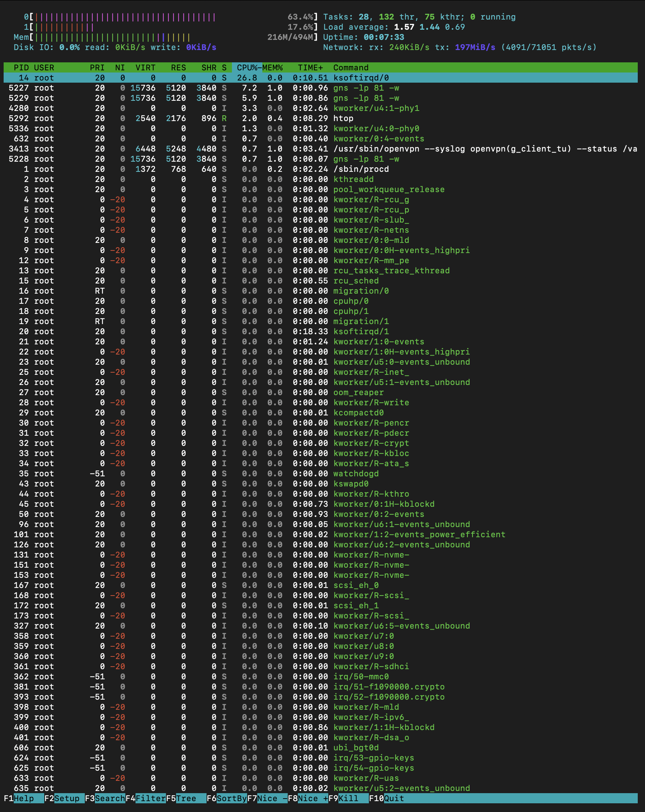This screenshot has width=645, height=812.
Task: Click F10 Quit to exit htop
Action: (x=394, y=798)
